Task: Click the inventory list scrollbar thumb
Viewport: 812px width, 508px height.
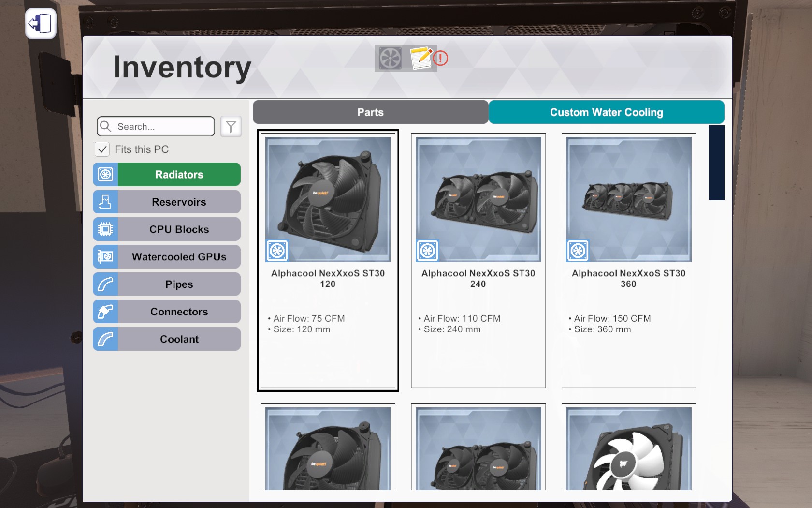Action: [716, 163]
